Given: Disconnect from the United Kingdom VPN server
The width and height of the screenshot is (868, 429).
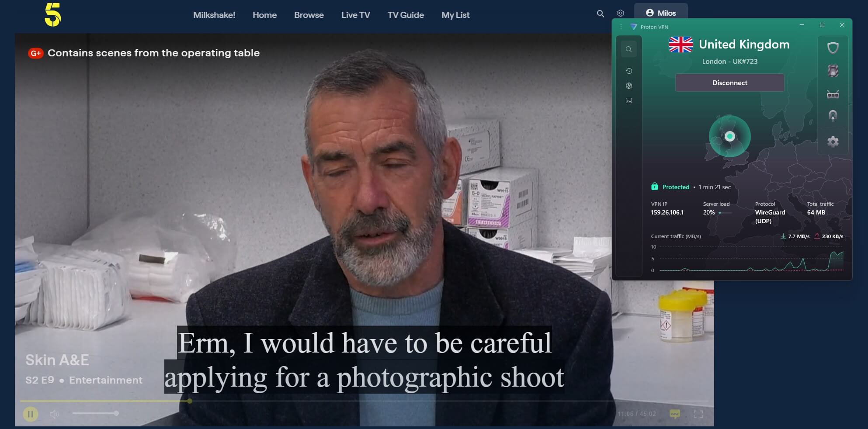Looking at the screenshot, I should click(729, 83).
